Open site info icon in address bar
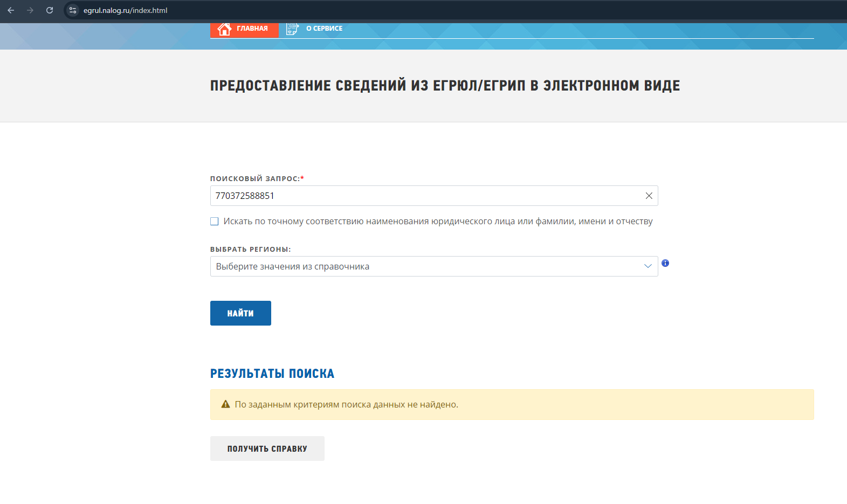 click(73, 10)
